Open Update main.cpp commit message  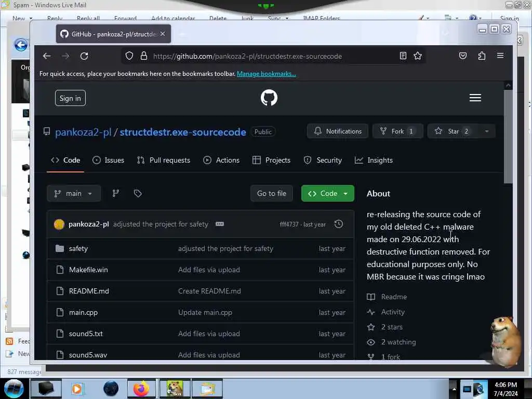pos(205,312)
